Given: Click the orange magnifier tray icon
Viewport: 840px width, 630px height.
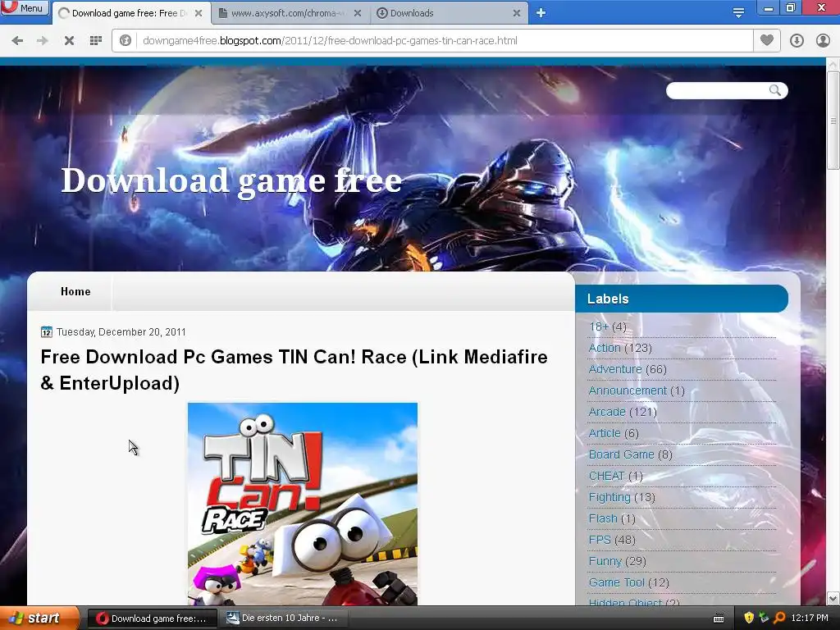Looking at the screenshot, I should (779, 619).
